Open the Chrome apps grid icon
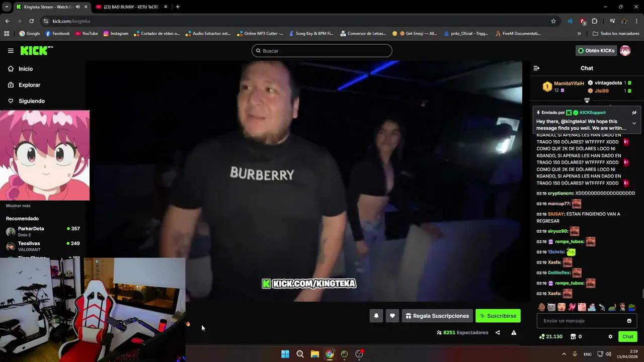 coord(7,34)
